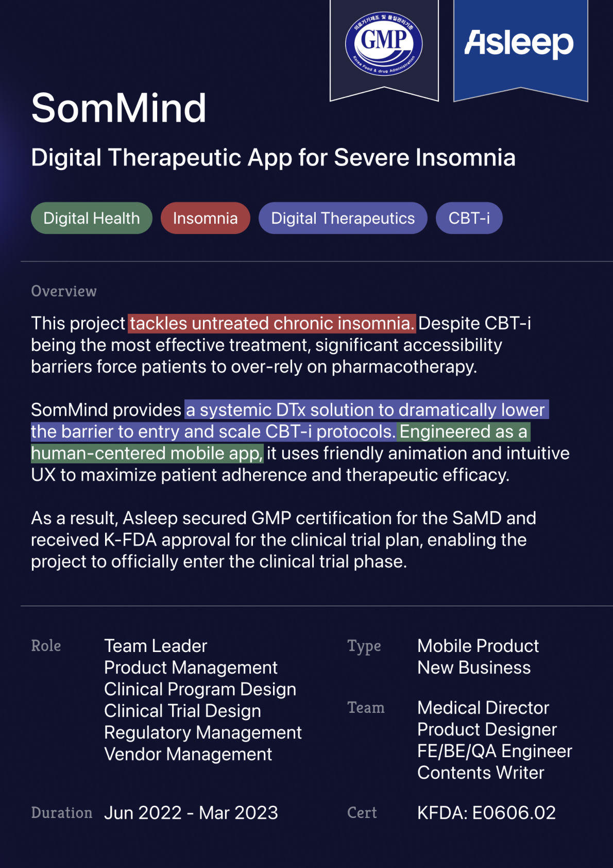Click the Clinical Trial Design entry
The height and width of the screenshot is (868, 613).
click(182, 711)
